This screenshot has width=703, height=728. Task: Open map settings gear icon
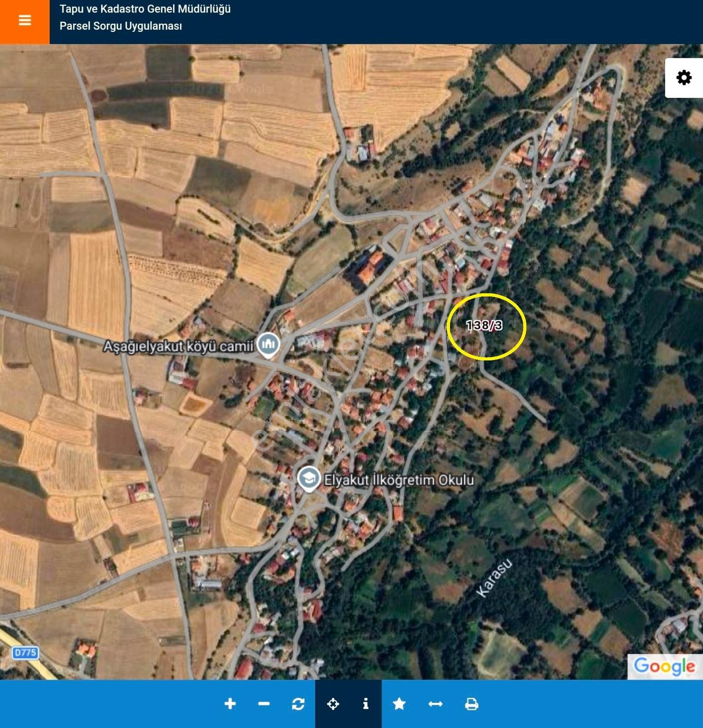point(684,78)
